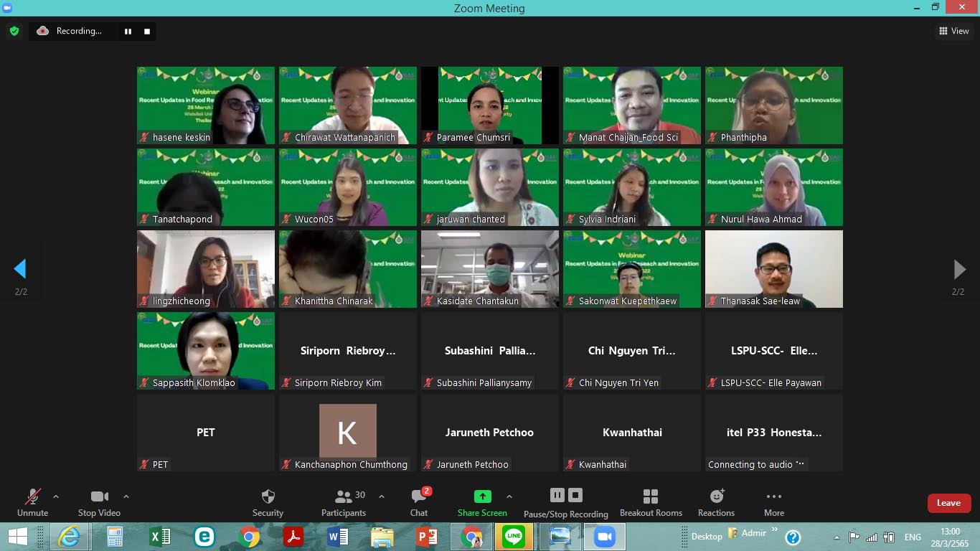The image size is (980, 551).
Task: Pause the recording in the top bar
Action: coord(128,32)
